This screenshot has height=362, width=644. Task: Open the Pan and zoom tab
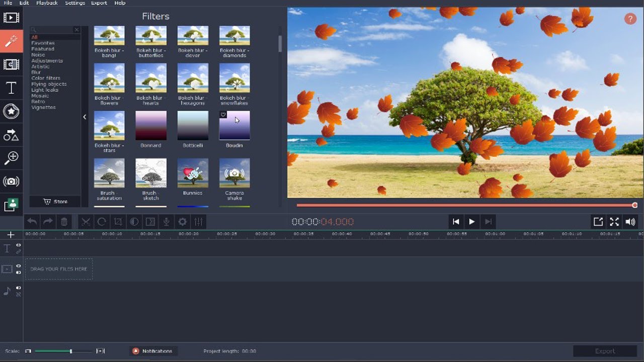(11, 158)
